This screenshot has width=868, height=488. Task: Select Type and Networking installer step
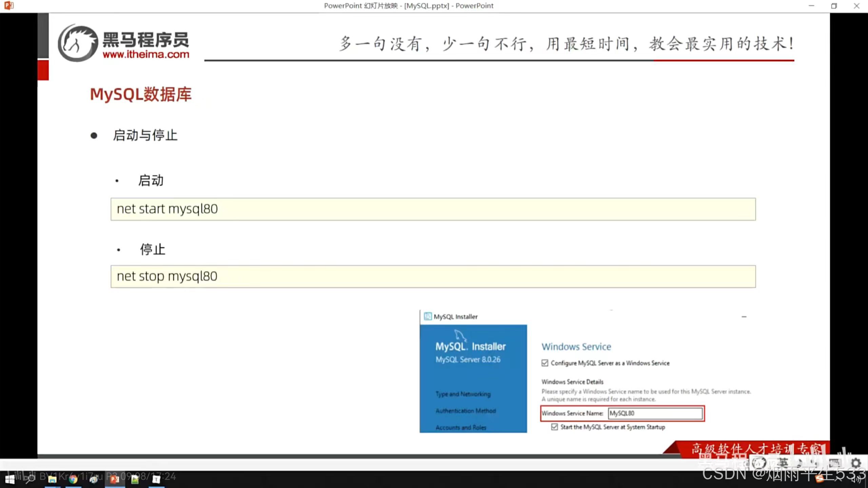pos(463,394)
